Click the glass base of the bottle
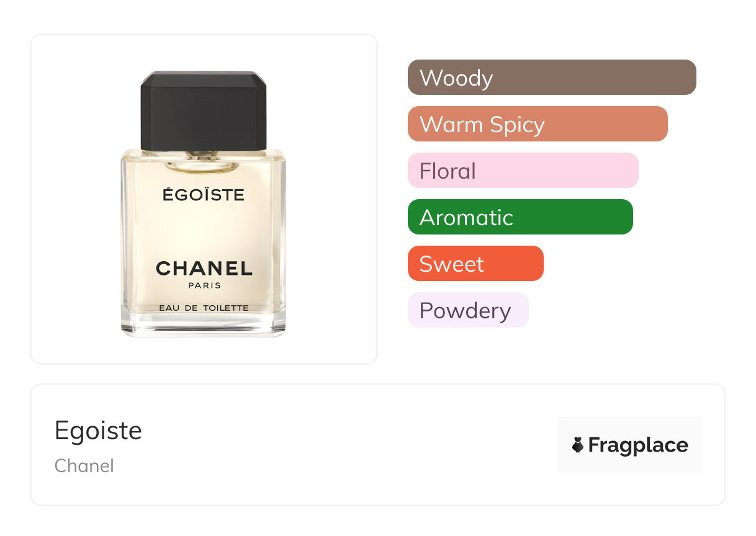756x536 pixels. pos(204,327)
